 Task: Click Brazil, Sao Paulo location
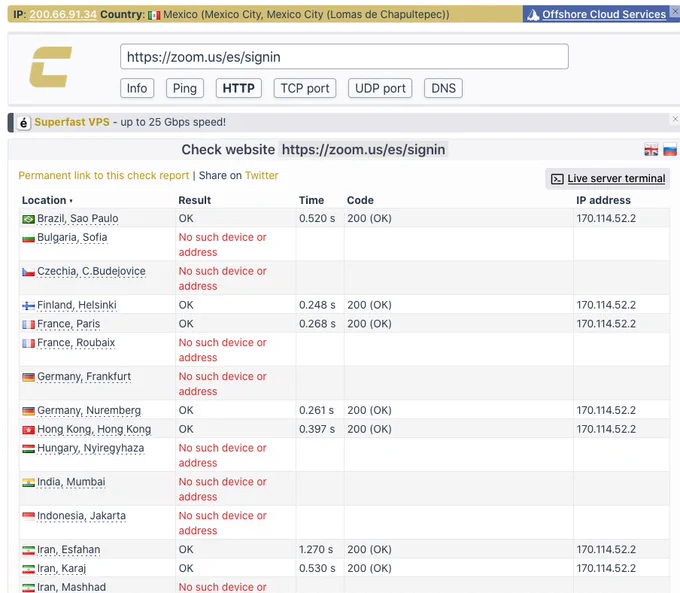point(78,219)
